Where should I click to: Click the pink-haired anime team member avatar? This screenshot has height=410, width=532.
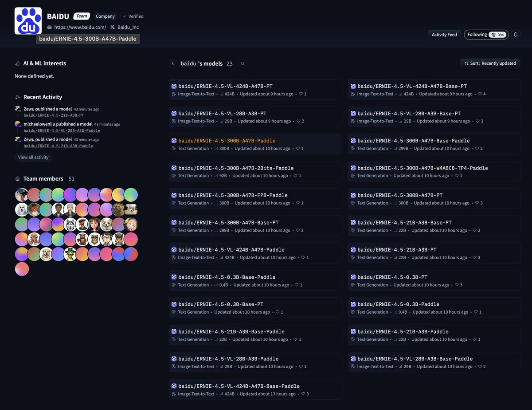(131, 225)
